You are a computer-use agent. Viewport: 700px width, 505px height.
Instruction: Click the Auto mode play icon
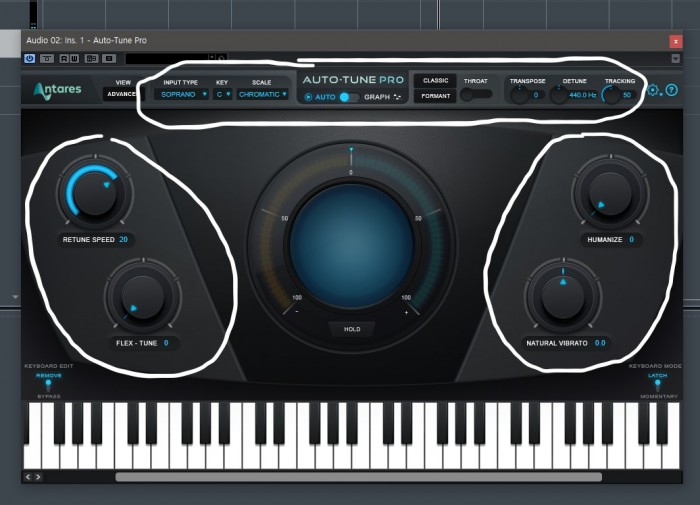coord(308,97)
